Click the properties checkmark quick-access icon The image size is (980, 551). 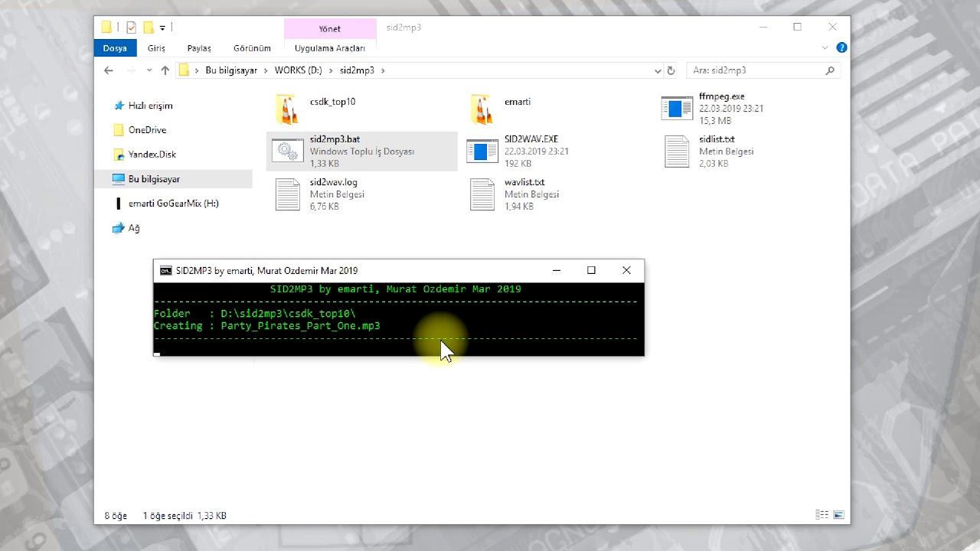[131, 28]
